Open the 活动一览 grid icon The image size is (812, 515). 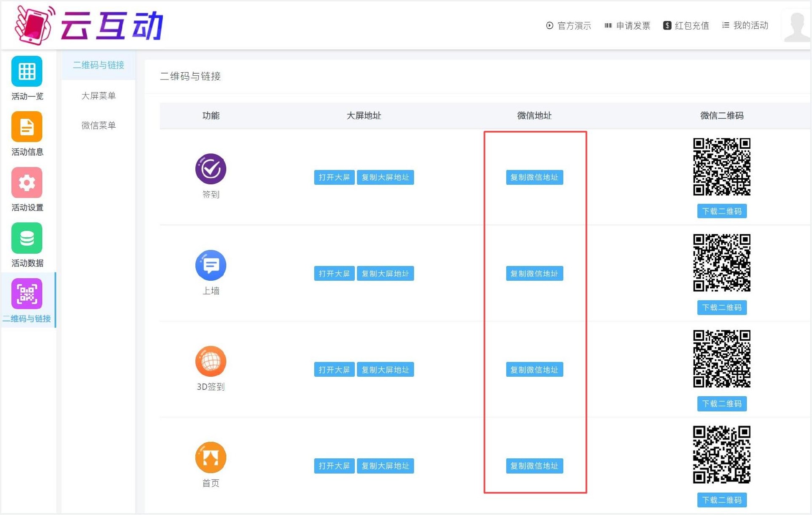tap(27, 71)
